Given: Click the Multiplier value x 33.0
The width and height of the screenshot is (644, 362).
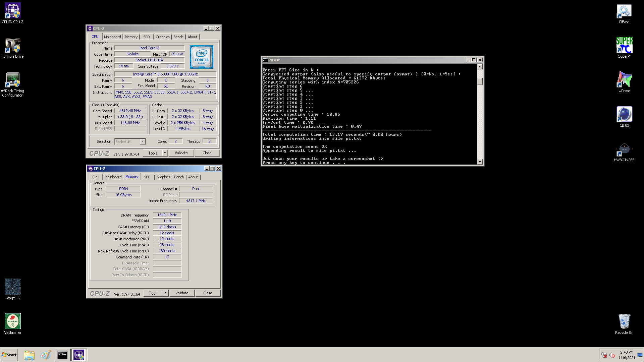Looking at the screenshot, I should pyautogui.click(x=130, y=117).
